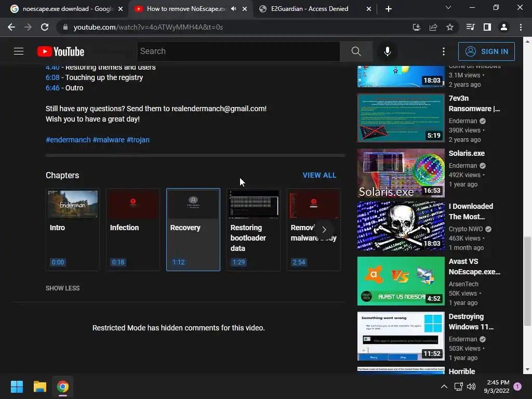Click the search magnifier button
This screenshot has height=399, width=532.
356,51
